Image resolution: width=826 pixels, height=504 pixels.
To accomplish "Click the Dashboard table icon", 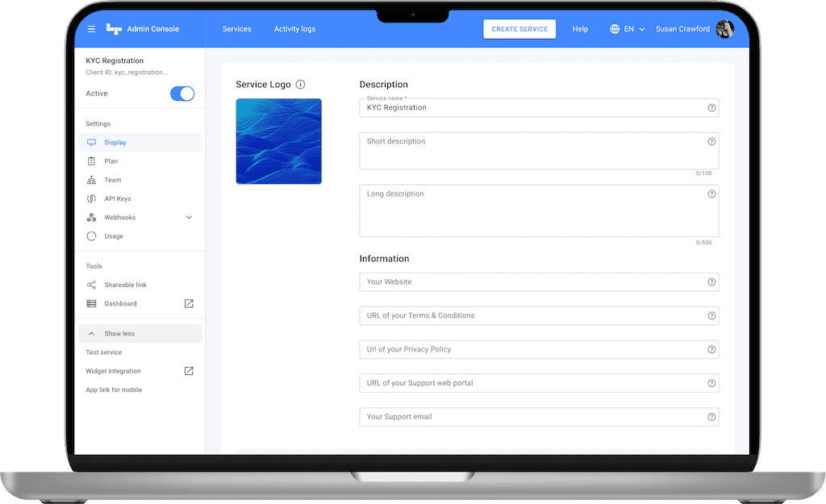I will [92, 304].
